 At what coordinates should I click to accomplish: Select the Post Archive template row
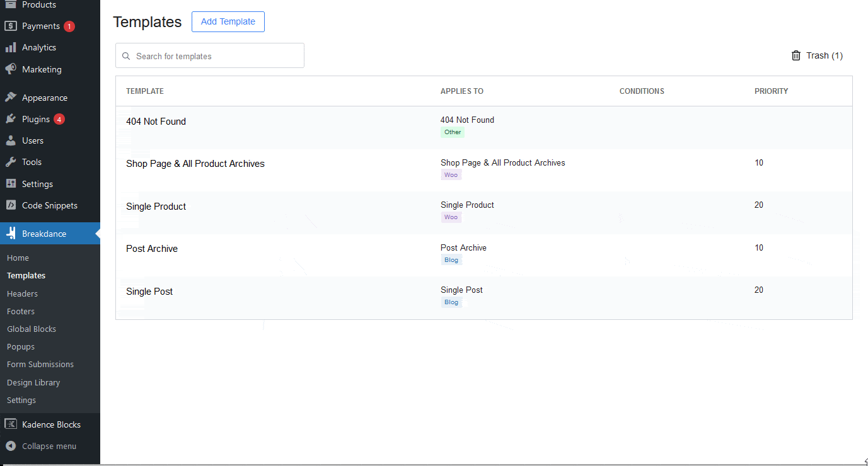152,249
